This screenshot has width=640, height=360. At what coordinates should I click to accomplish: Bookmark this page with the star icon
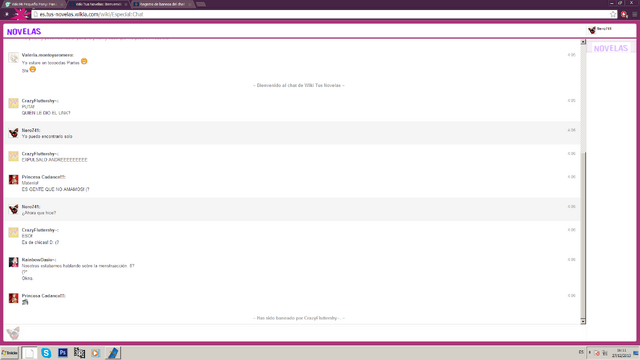(613, 14)
